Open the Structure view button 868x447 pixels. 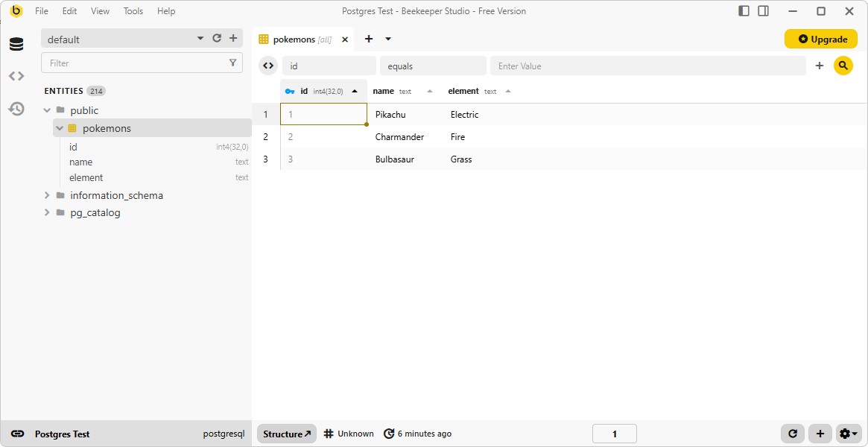(x=287, y=434)
